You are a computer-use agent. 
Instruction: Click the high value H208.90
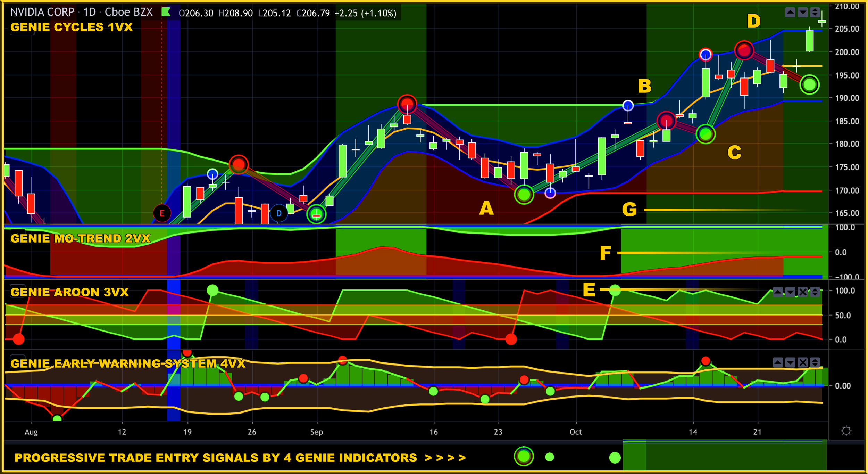point(236,13)
